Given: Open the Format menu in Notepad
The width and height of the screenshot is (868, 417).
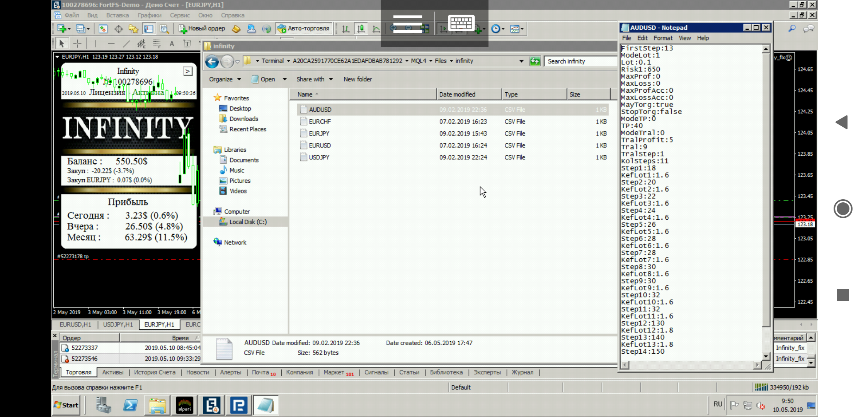Looking at the screenshot, I should [663, 38].
